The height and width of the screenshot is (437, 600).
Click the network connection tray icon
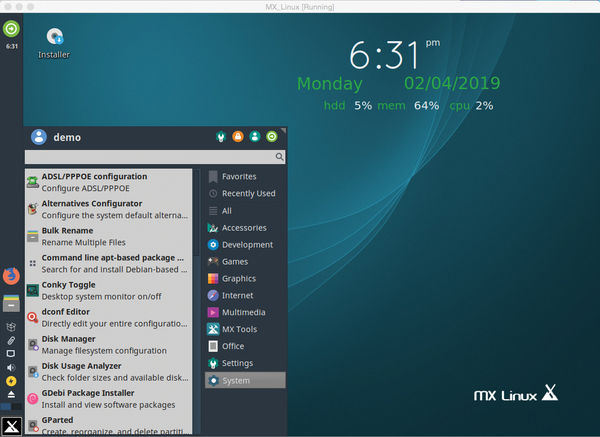11,354
